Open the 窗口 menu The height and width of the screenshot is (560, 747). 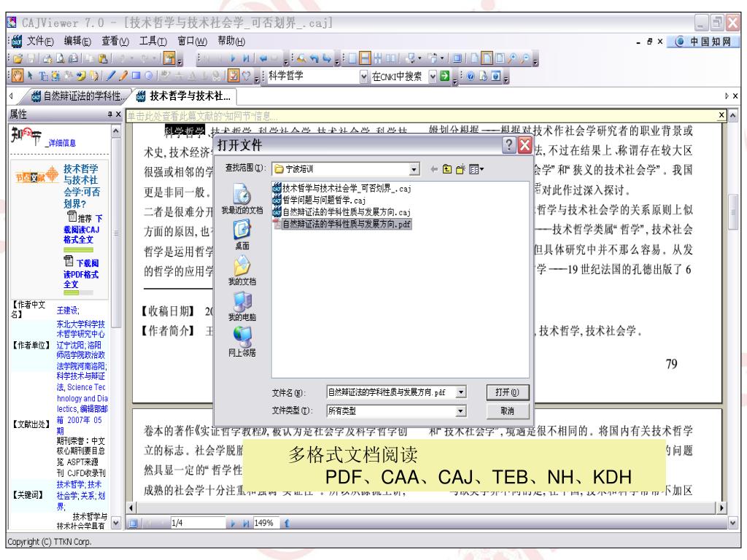(x=192, y=41)
